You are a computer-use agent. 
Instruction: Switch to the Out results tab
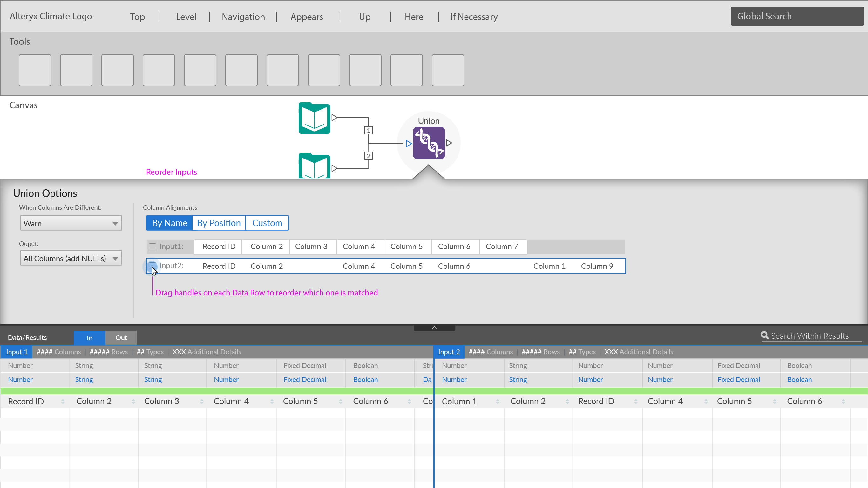(x=121, y=338)
